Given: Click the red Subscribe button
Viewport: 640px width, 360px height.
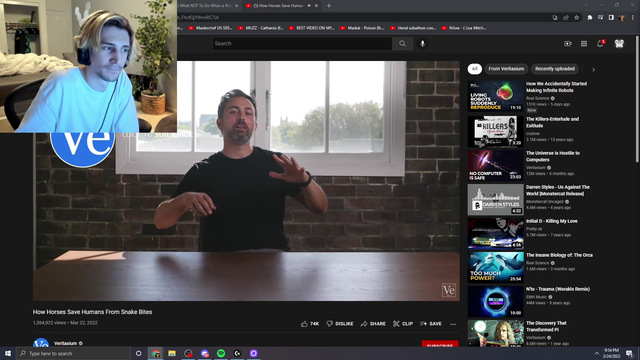Looking at the screenshot, I should [440, 344].
